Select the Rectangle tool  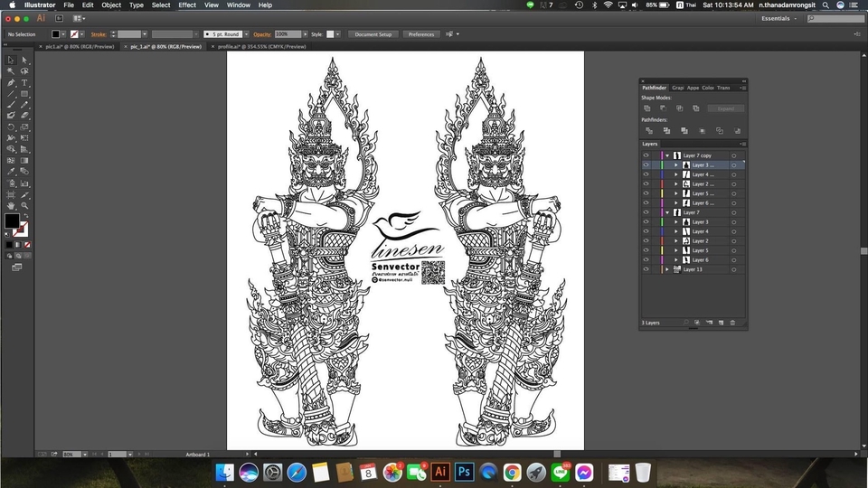pyautogui.click(x=24, y=93)
